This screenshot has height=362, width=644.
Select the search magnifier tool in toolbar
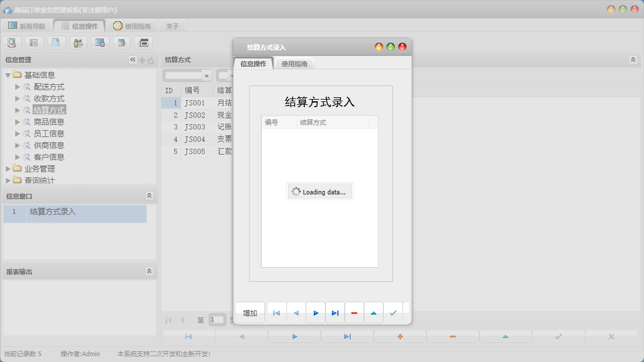tap(12, 42)
